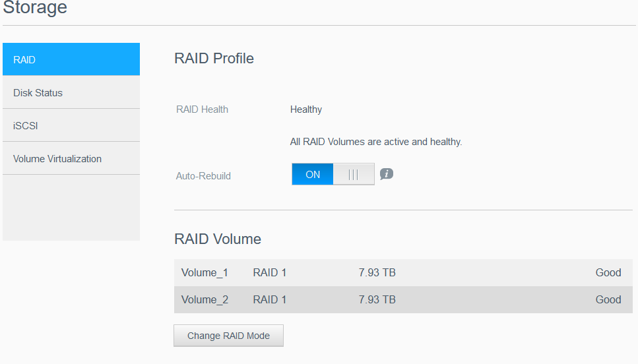Select the Volume Virtualization tab

[x=71, y=159]
